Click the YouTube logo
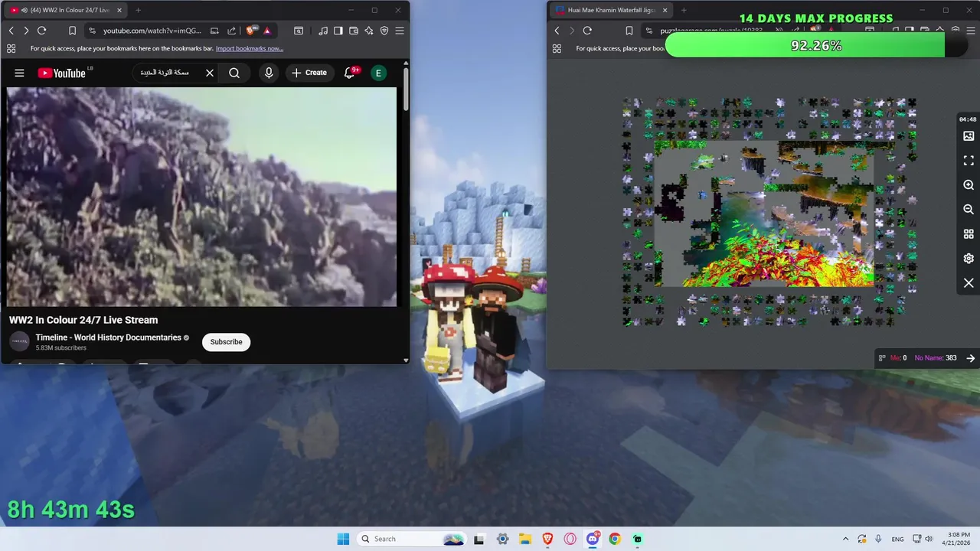The image size is (980, 551). [x=61, y=73]
